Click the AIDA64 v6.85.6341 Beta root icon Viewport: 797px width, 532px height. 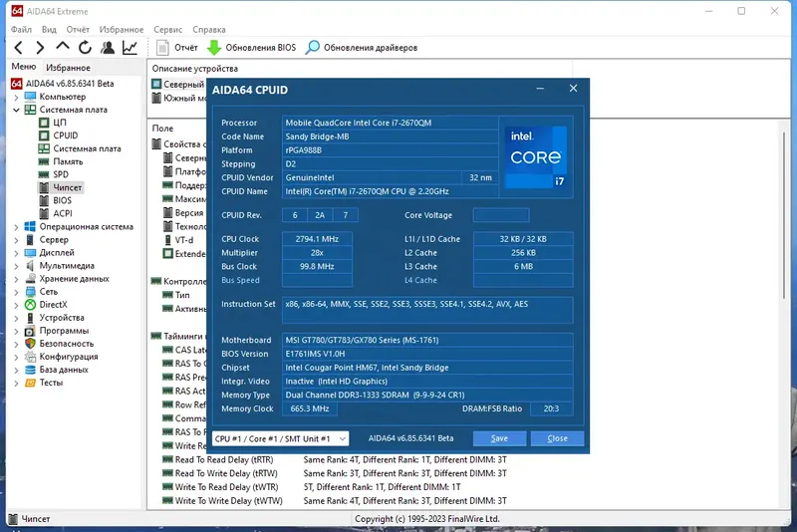pos(17,84)
